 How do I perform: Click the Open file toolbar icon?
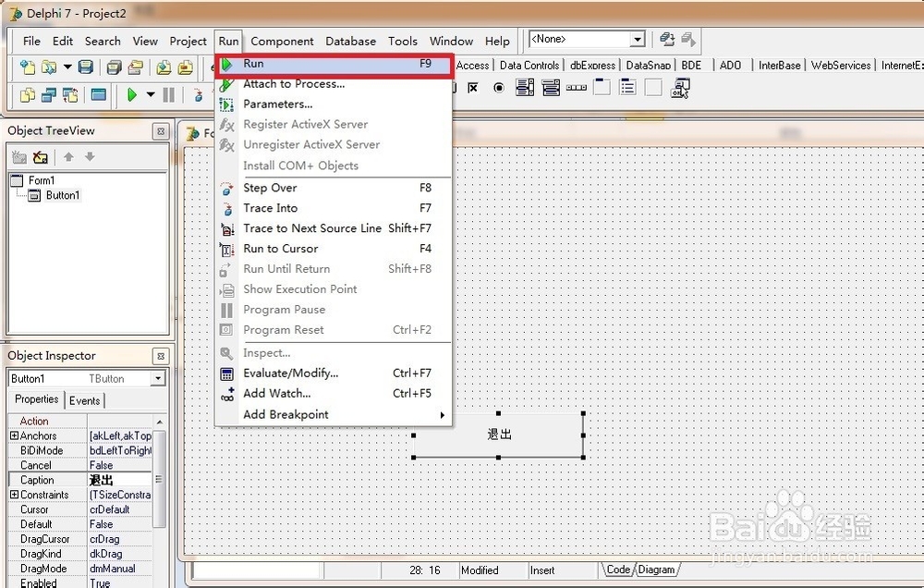click(49, 67)
